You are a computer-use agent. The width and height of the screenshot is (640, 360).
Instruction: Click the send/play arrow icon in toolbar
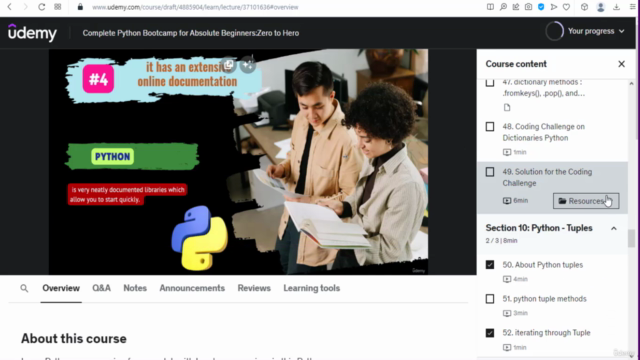click(x=553, y=7)
